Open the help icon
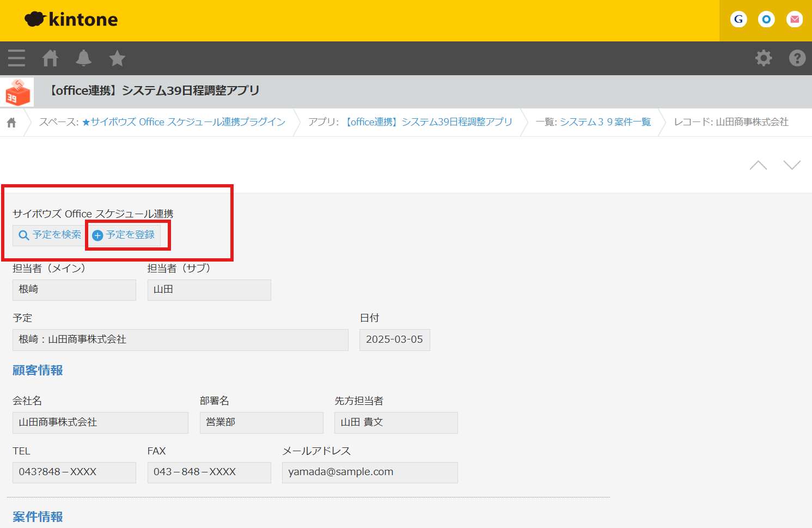Viewport: 812px width, 528px height. pyautogui.click(x=797, y=58)
